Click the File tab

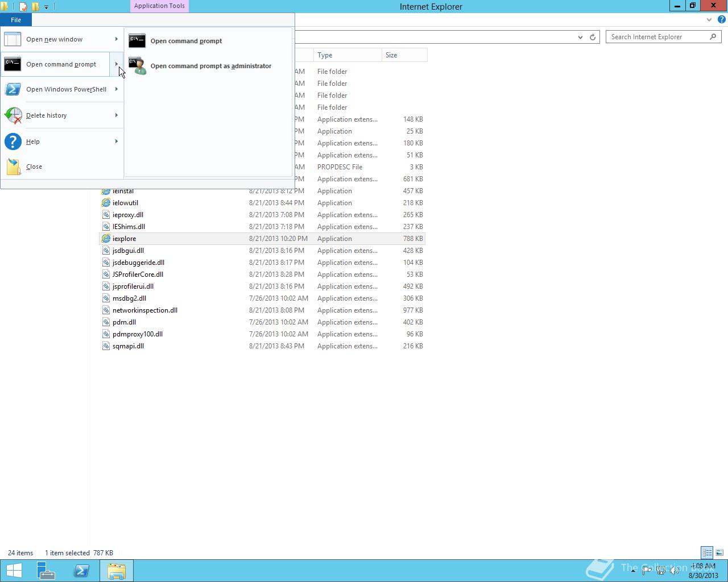16,20
